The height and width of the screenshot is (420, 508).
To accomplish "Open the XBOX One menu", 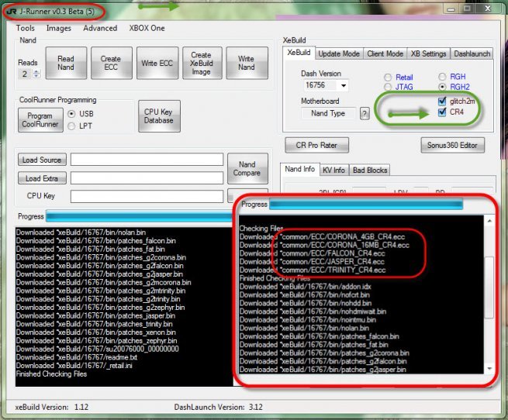I will (147, 28).
